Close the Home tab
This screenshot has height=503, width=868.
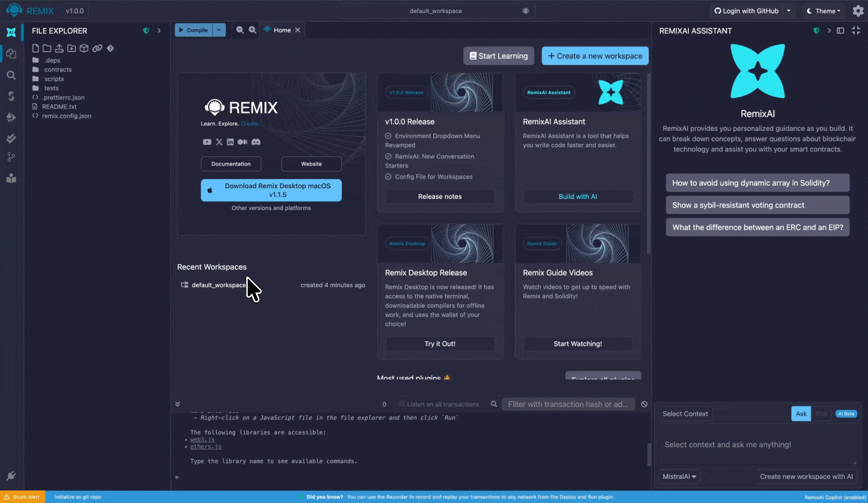coord(298,30)
